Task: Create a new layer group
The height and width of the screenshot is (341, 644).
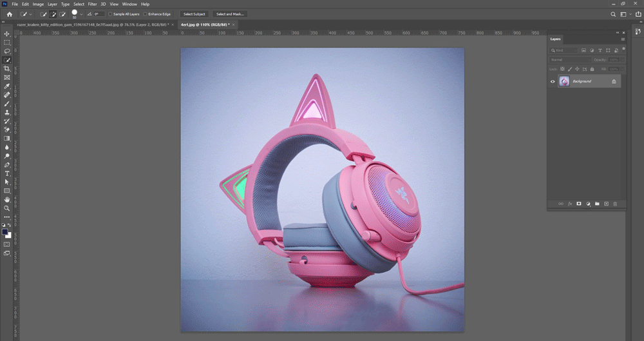Action: 597,204
